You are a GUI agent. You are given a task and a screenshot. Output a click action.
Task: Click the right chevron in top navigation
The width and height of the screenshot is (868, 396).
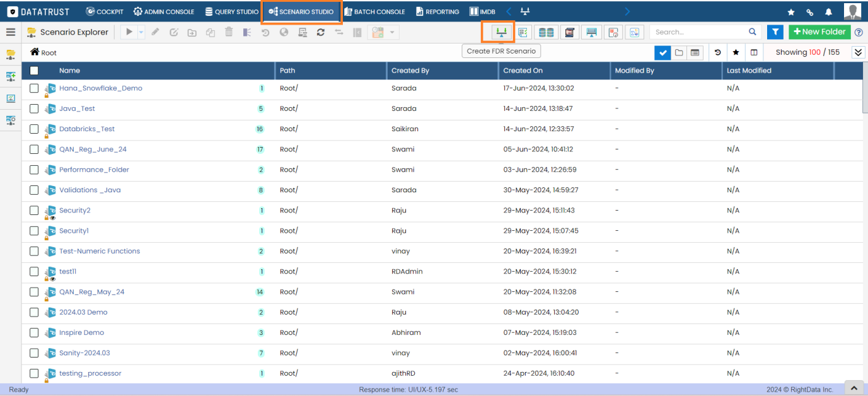pos(627,11)
